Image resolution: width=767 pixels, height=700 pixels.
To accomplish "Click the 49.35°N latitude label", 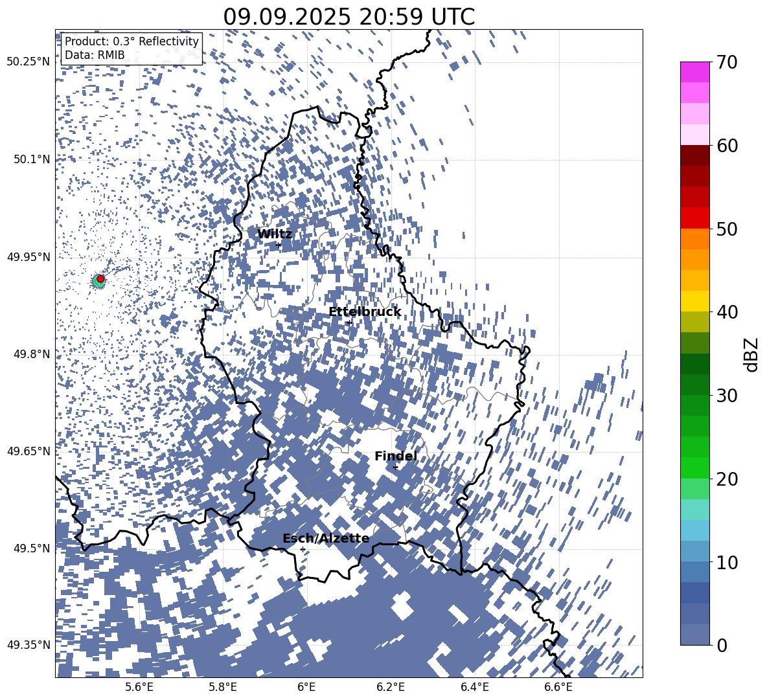I will pyautogui.click(x=29, y=645).
